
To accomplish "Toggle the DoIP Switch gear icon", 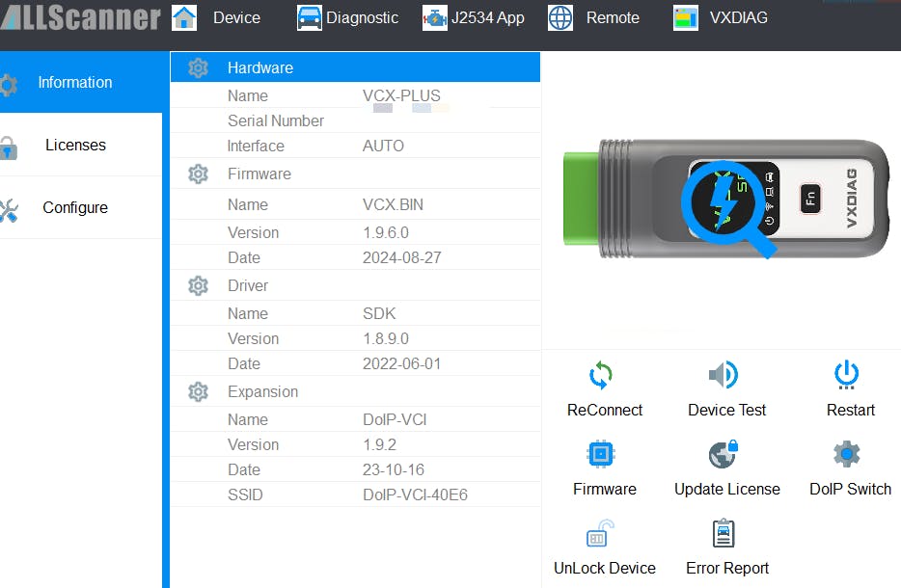I will pos(847,454).
